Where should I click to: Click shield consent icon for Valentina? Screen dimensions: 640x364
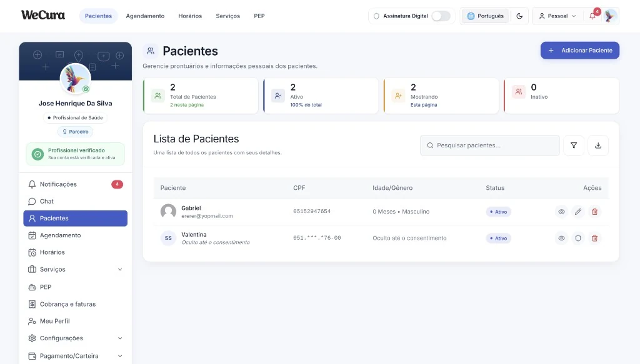pos(578,238)
